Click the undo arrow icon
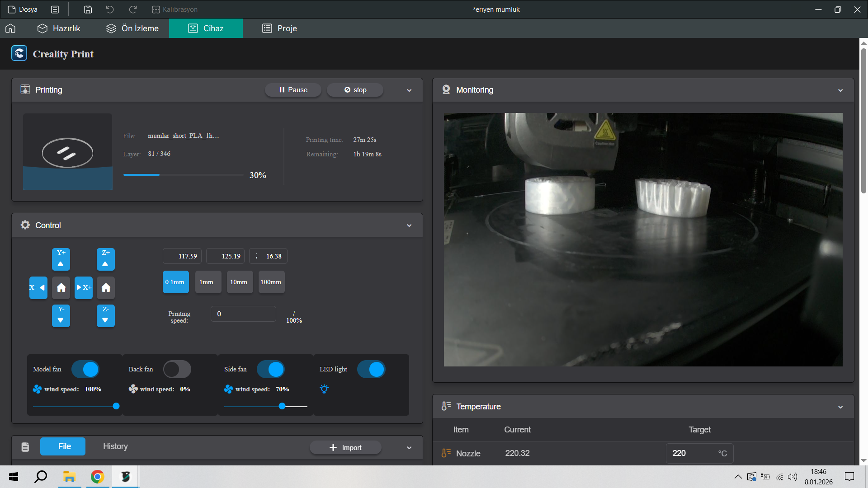 pos(110,9)
